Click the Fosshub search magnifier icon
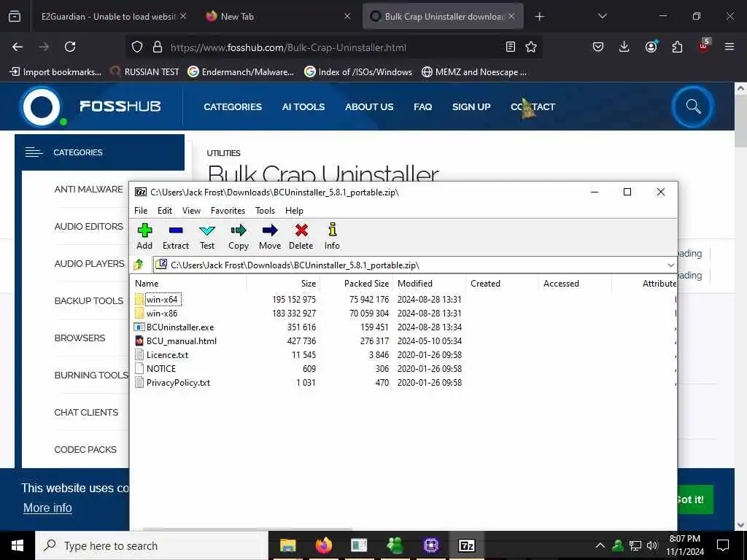This screenshot has height=560, width=747. pyautogui.click(x=693, y=106)
